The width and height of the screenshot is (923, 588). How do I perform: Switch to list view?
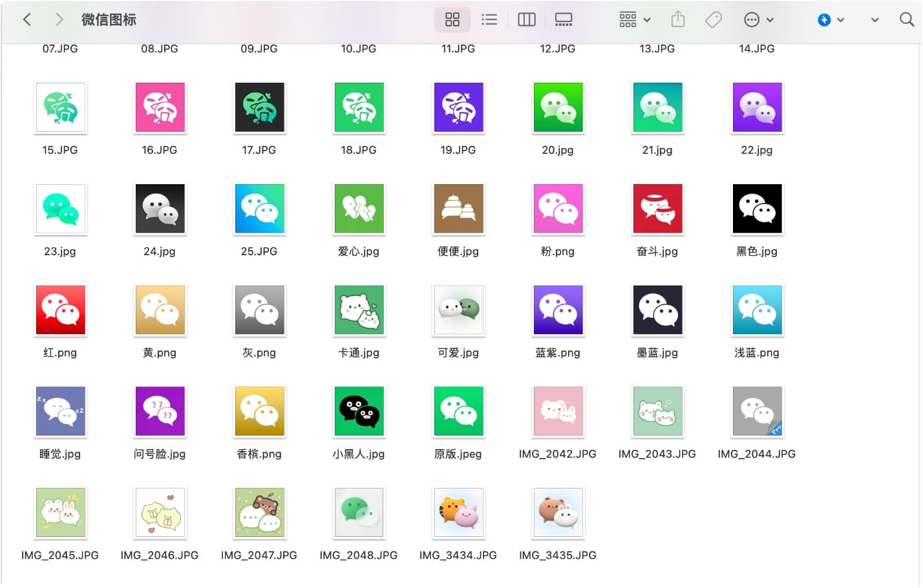(x=489, y=19)
